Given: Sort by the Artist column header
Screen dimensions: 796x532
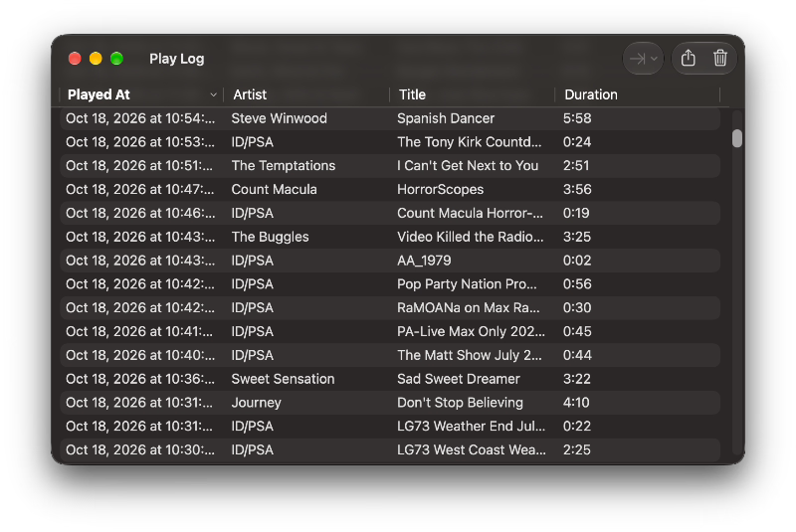Looking at the screenshot, I should click(x=250, y=94).
